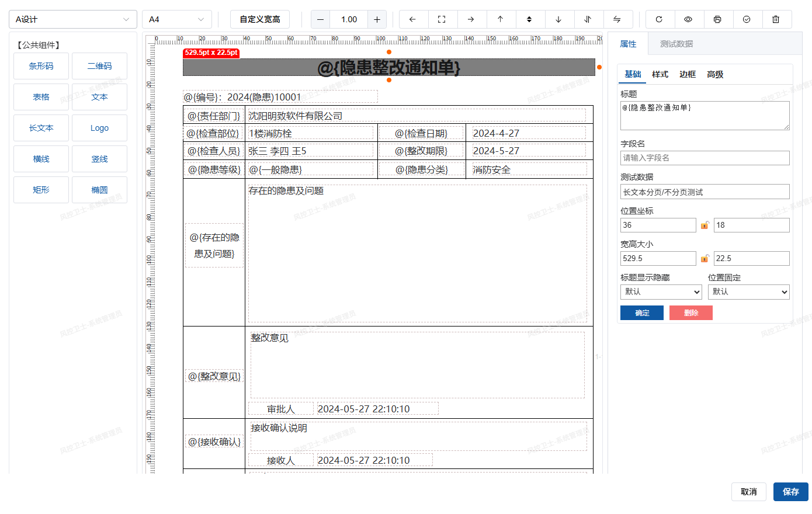Click the circled checkmark toolbar icon
Image resolution: width=812 pixels, height=514 pixels.
pos(747,19)
